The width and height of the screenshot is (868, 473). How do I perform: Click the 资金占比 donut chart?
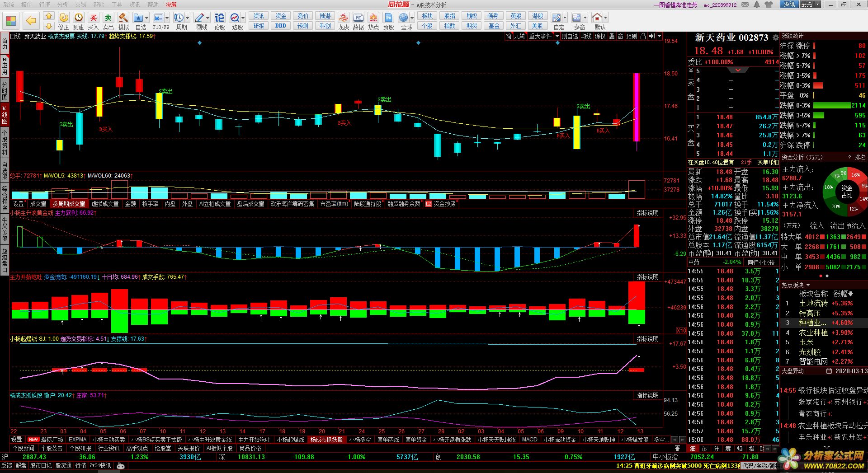coord(846,192)
